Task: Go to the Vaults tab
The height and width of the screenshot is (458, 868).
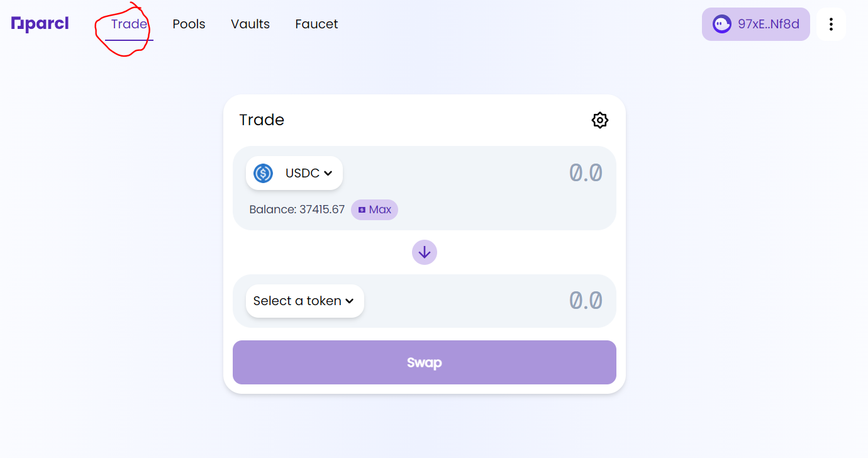Action: [250, 24]
